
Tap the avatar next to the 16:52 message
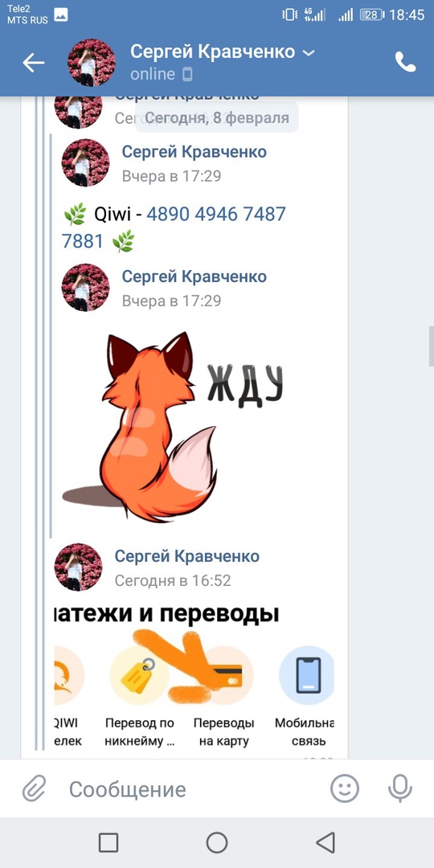(78, 567)
